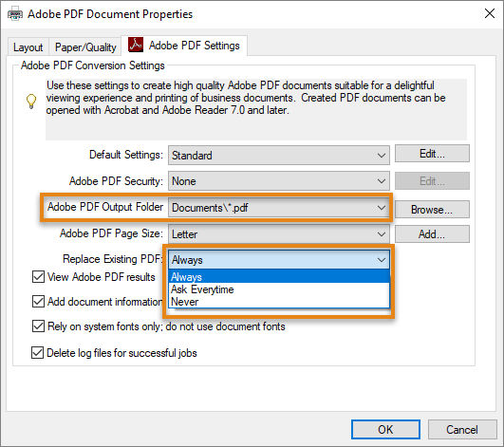Switch to the Layout tab
Viewport: 504px width, 447px height.
[x=28, y=47]
